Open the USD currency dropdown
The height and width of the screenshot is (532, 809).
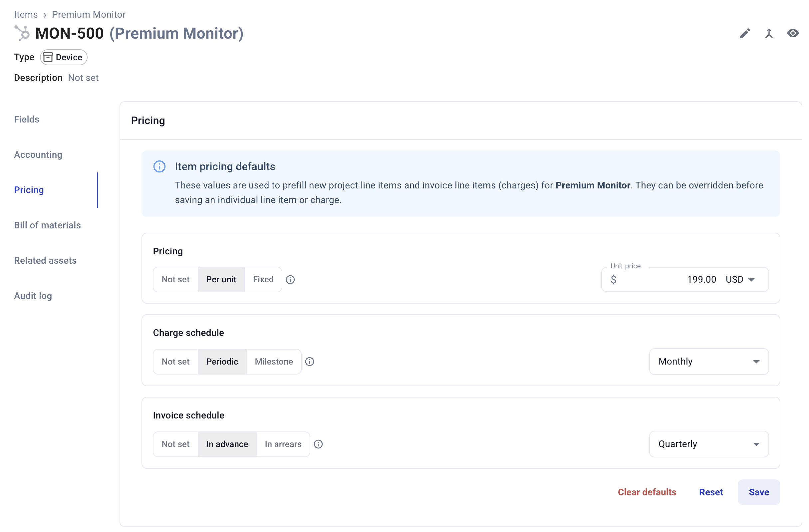740,279
